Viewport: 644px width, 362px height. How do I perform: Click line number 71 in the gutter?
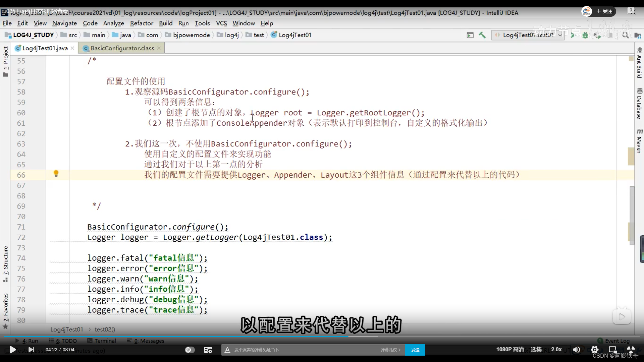point(21,227)
